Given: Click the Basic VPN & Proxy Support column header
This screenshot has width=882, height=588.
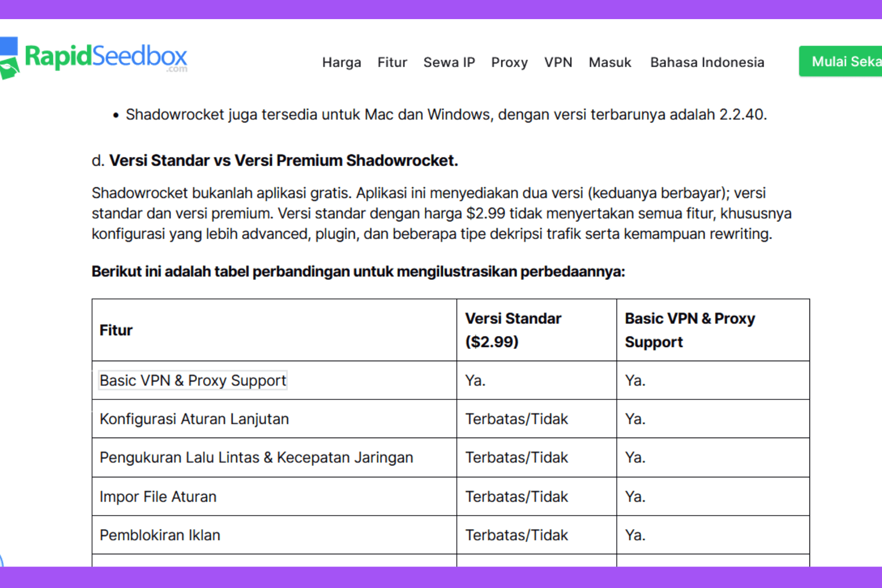Looking at the screenshot, I should 713,330.
